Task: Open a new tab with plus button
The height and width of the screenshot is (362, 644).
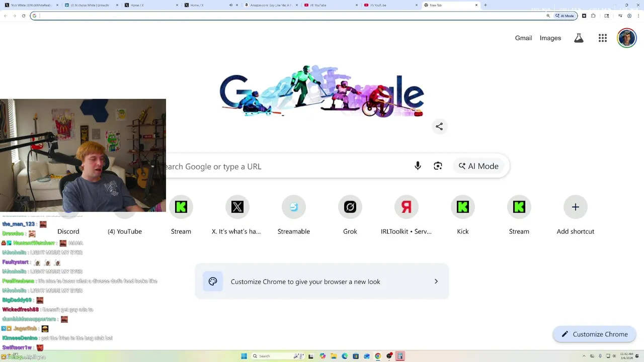Action: (485, 5)
